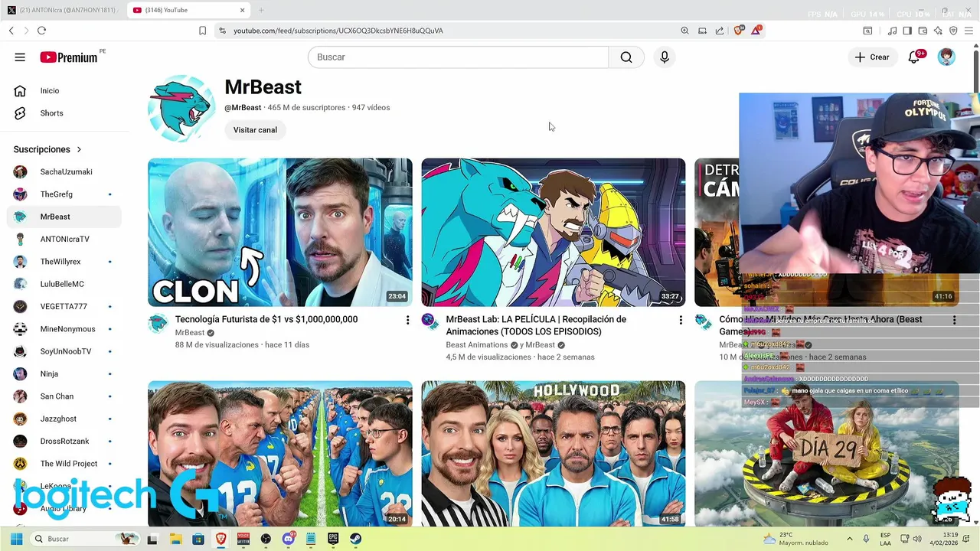The image size is (980, 551).
Task: Click the Beast Animations channel name
Action: (477, 345)
